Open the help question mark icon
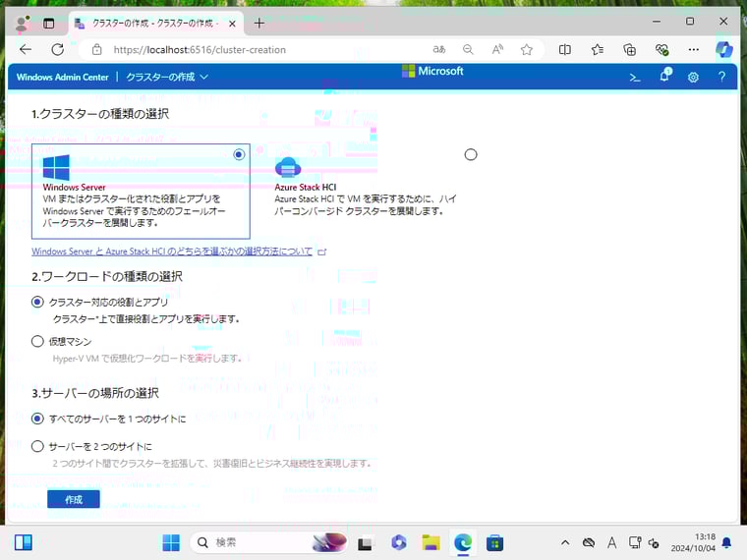This screenshot has height=560, width=747. pyautogui.click(x=722, y=77)
